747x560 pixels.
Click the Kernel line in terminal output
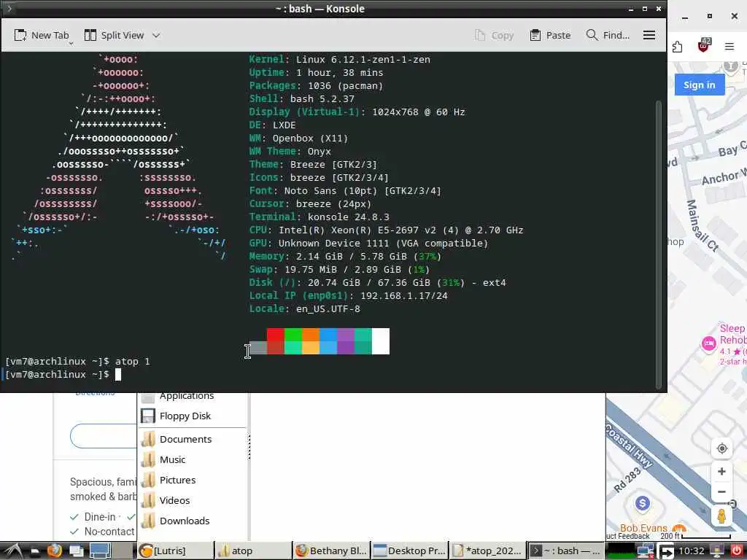coord(340,60)
